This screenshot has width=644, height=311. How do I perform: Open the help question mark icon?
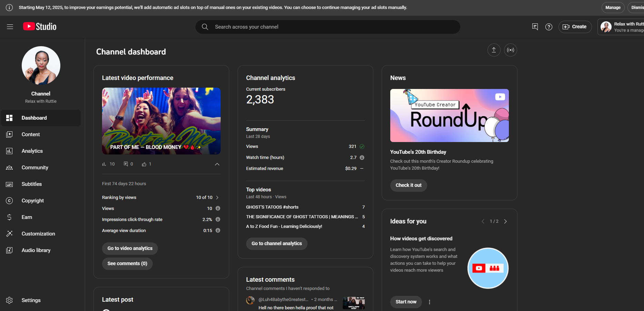549,27
